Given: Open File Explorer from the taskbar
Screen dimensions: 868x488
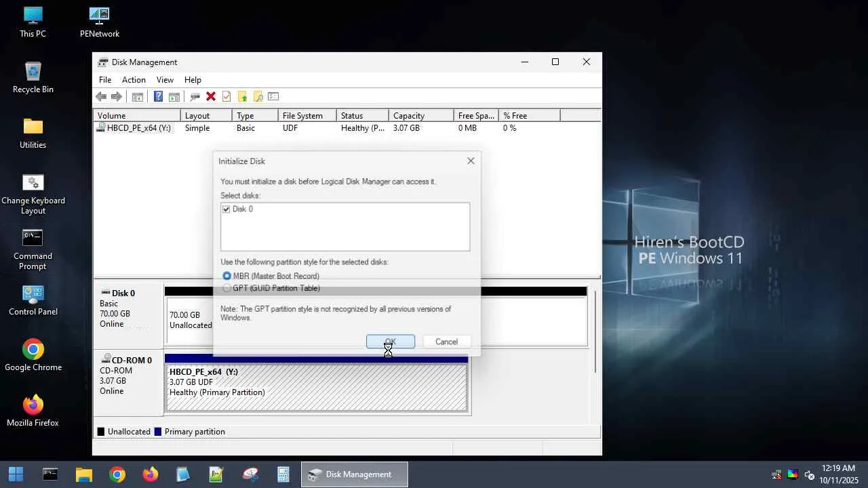Looking at the screenshot, I should 83,474.
